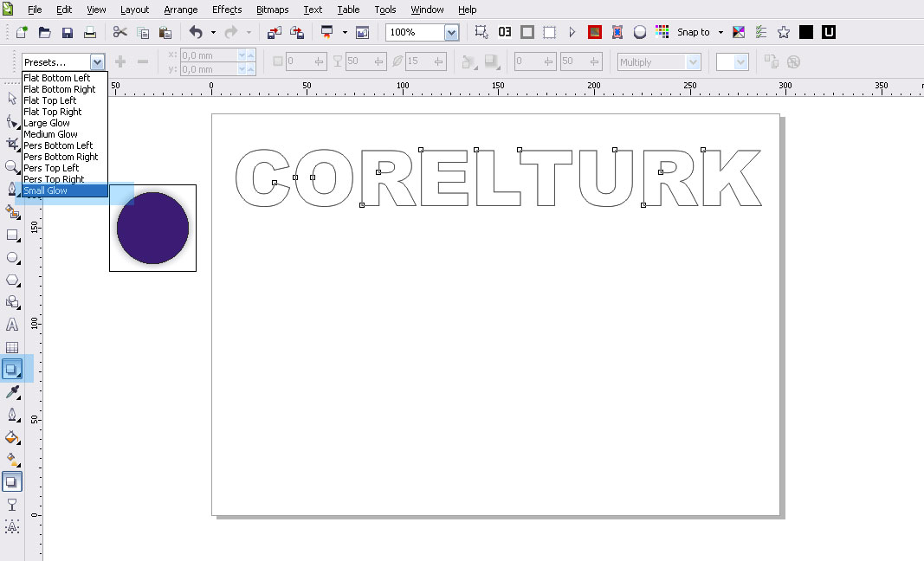Click the purple circle thumbnail

click(x=152, y=227)
